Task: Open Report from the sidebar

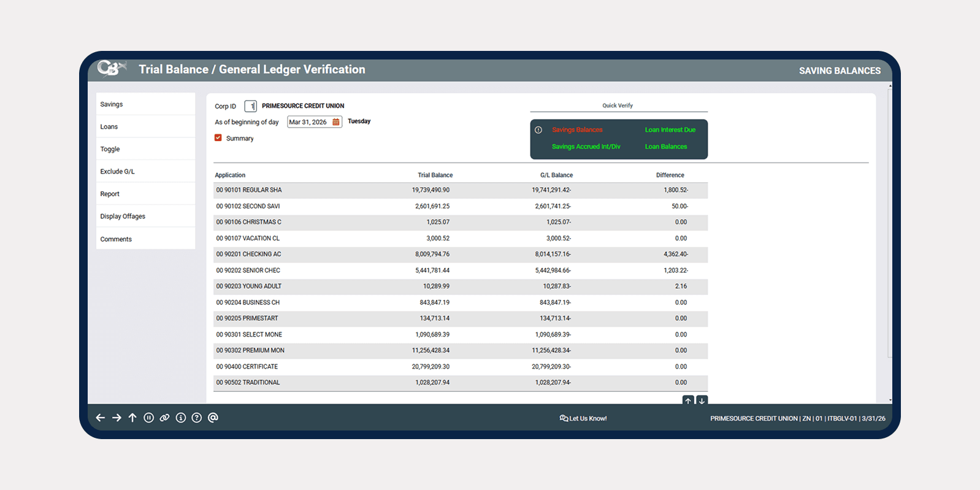Action: coord(145,194)
